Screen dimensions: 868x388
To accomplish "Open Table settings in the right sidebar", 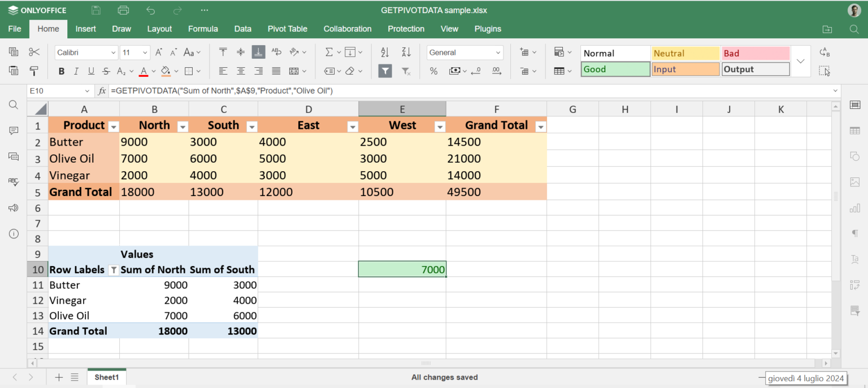I will click(x=855, y=130).
